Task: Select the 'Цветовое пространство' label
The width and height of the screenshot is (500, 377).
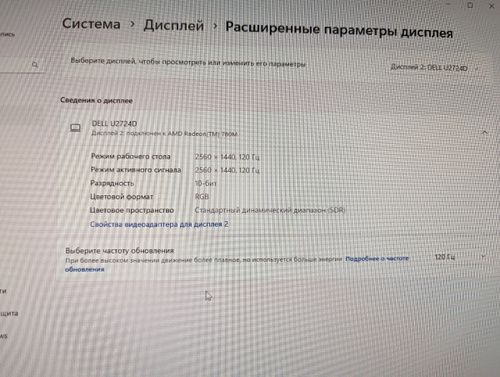Action: (x=132, y=210)
